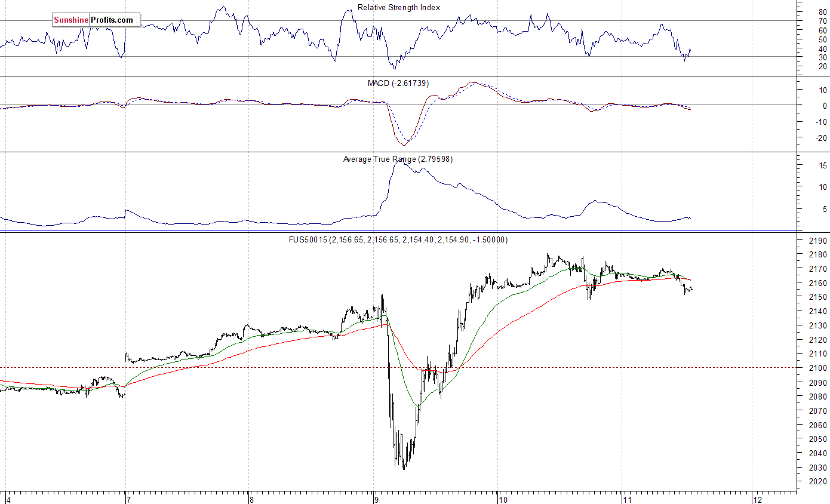Click the 2100 price axis label
This screenshot has height=504, width=830.
(819, 368)
